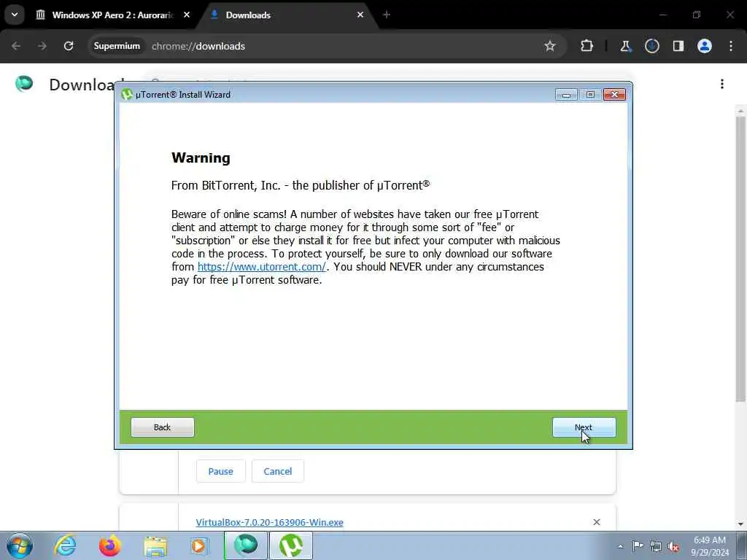Click the chrome://downloads address bar
The height and width of the screenshot is (560, 747).
point(328,46)
